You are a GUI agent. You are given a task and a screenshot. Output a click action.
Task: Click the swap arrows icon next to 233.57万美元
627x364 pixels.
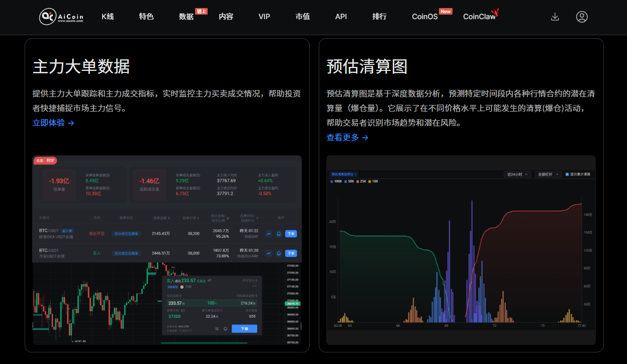pos(209,281)
